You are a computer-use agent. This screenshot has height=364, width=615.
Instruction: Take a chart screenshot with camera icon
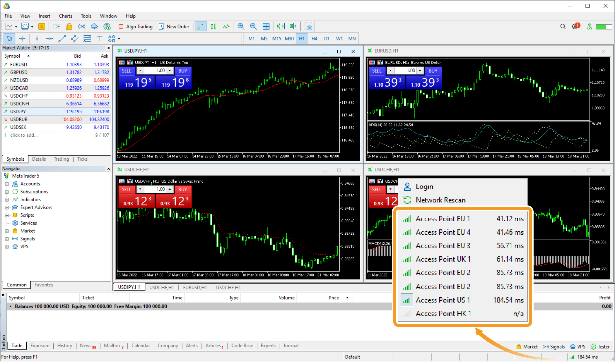(x=308, y=27)
